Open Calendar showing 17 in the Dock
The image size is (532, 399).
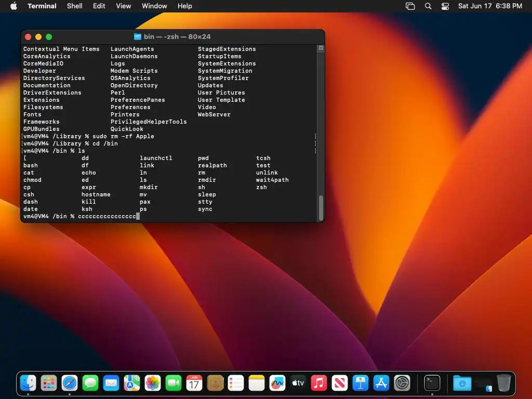pyautogui.click(x=194, y=383)
